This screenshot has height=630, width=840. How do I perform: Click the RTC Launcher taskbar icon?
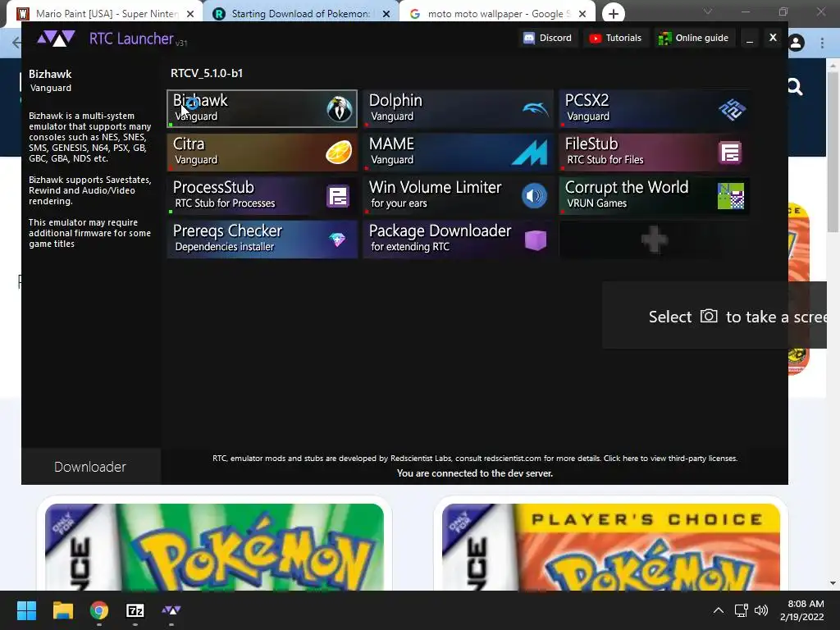point(171,610)
